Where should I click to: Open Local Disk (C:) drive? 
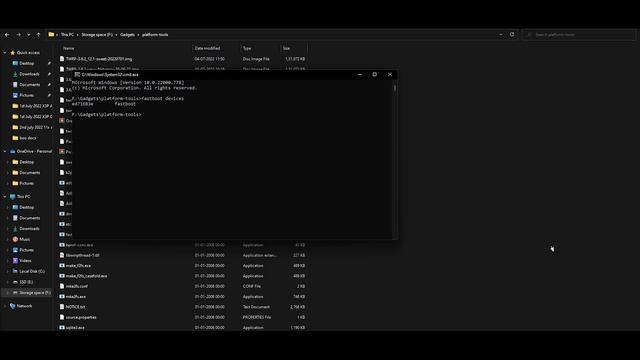(x=32, y=271)
